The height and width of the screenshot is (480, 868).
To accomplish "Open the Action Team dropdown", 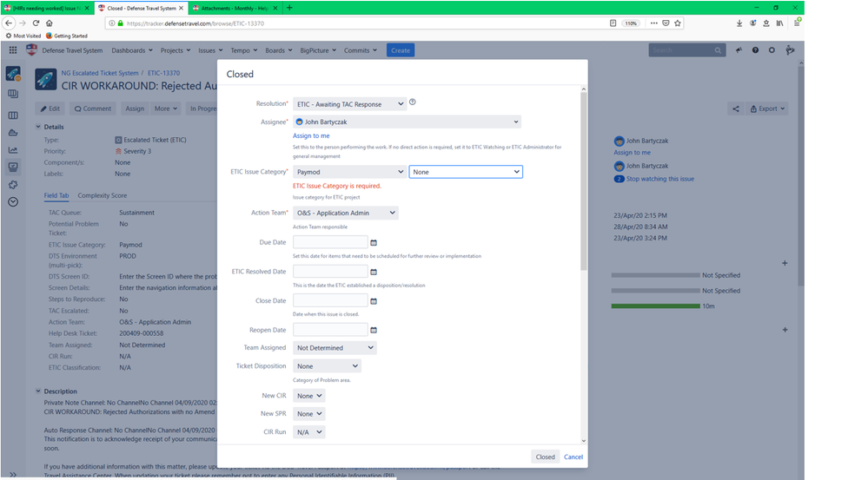I will click(x=346, y=213).
